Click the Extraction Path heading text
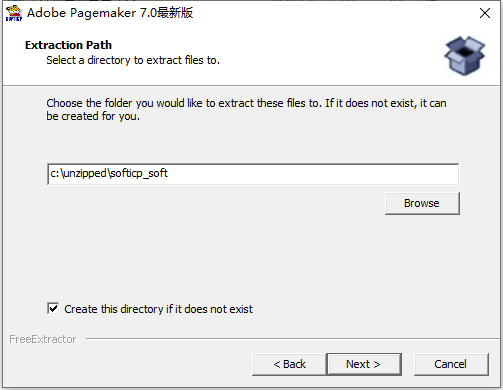Screen dimensions: 503x390 point(68,45)
